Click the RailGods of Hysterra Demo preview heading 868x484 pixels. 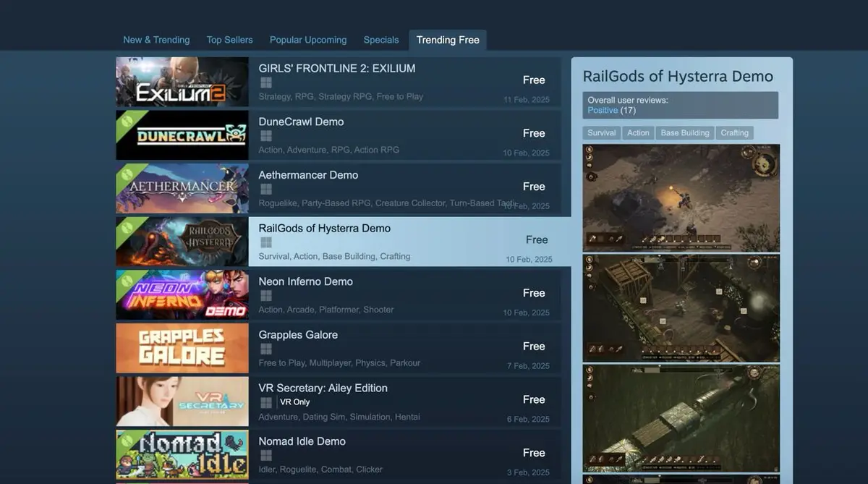pos(678,77)
